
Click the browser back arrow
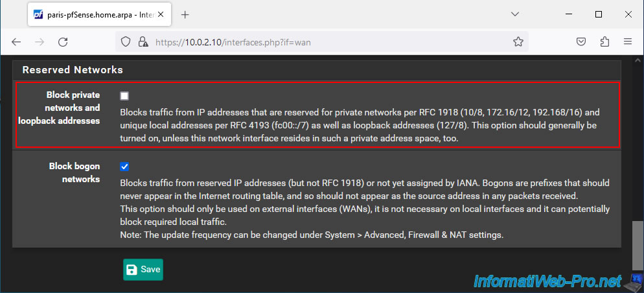tap(16, 42)
